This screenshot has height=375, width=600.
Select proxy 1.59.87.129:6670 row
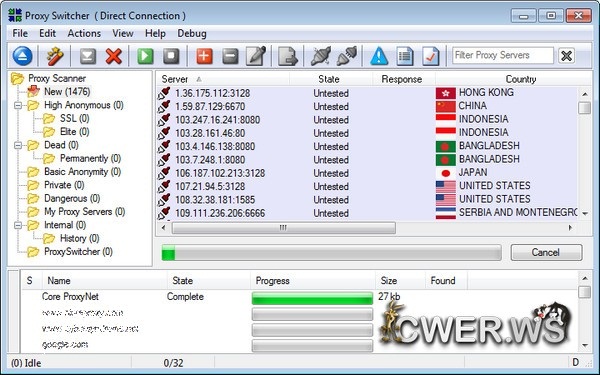pos(367,106)
